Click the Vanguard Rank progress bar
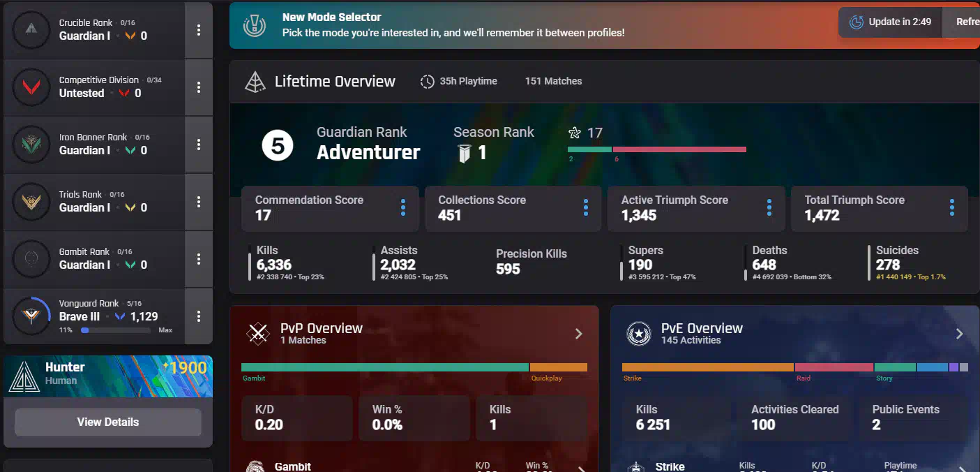This screenshot has width=980, height=472. pyautogui.click(x=116, y=330)
